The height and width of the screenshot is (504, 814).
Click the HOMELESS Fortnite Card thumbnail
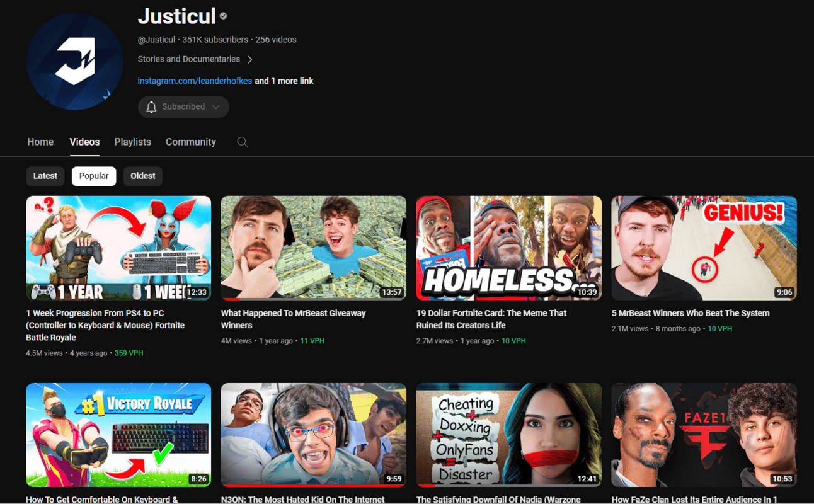coord(508,248)
